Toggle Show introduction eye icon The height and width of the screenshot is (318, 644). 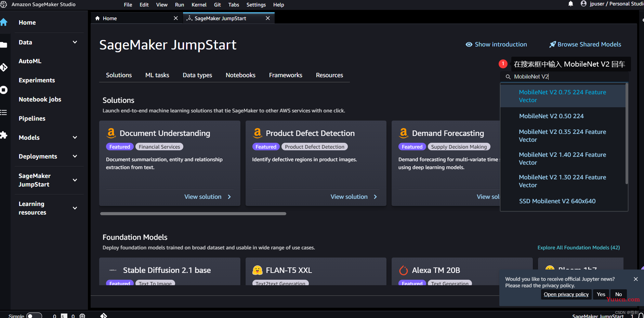coord(469,44)
